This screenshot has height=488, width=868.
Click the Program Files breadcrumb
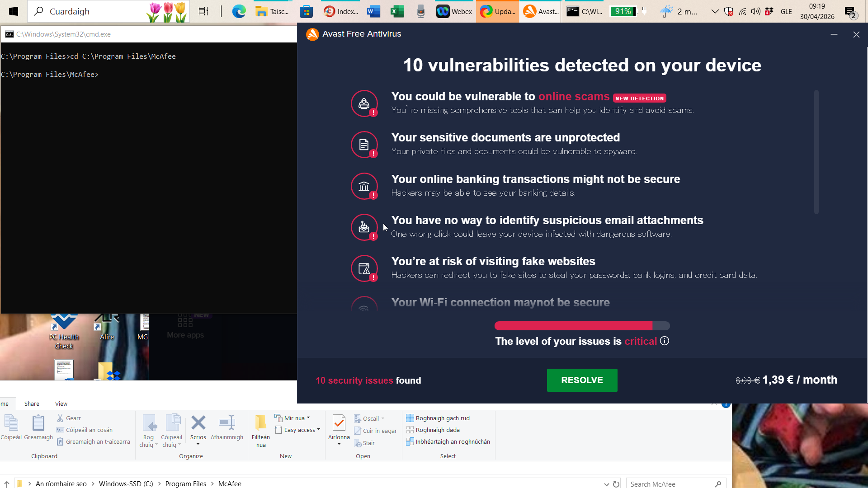(x=186, y=484)
